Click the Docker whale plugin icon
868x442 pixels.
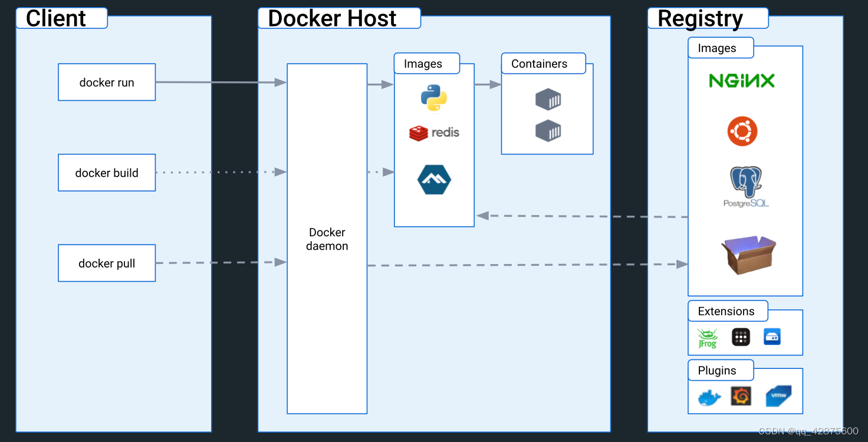pyautogui.click(x=709, y=397)
